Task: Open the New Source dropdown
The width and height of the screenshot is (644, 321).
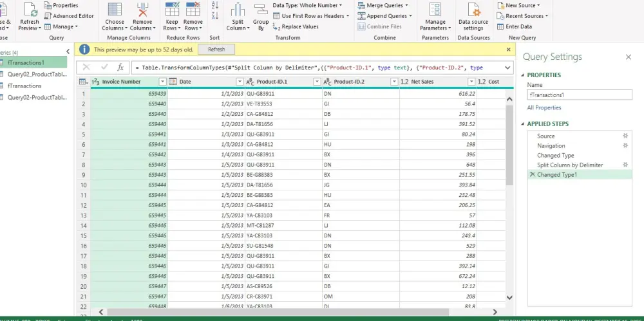Action: point(518,5)
